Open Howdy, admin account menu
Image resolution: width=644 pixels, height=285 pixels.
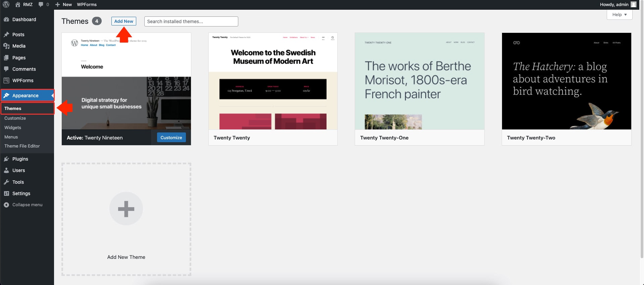[x=618, y=4]
